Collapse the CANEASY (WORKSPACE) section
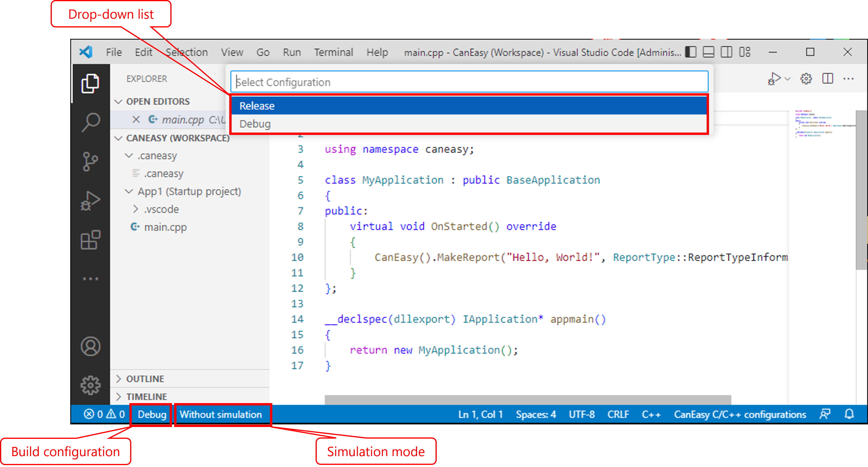Screen dimensions: 868x467 click(118, 138)
